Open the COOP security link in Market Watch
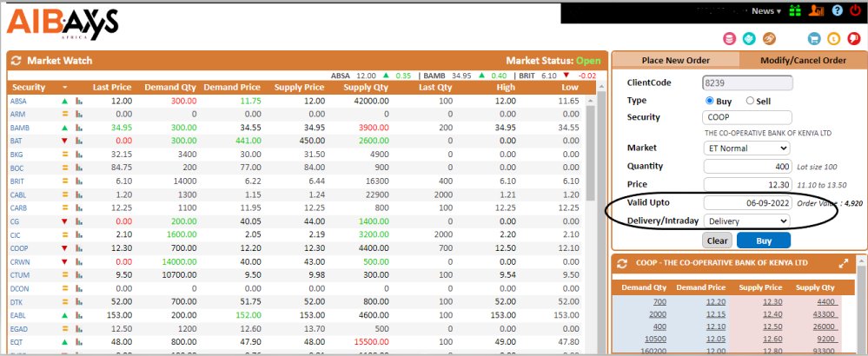The height and width of the screenshot is (356, 868). [19, 248]
